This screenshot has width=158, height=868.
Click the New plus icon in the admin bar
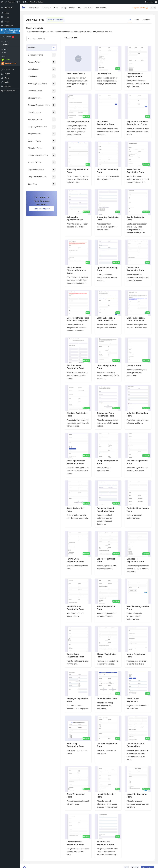coord(24,2)
